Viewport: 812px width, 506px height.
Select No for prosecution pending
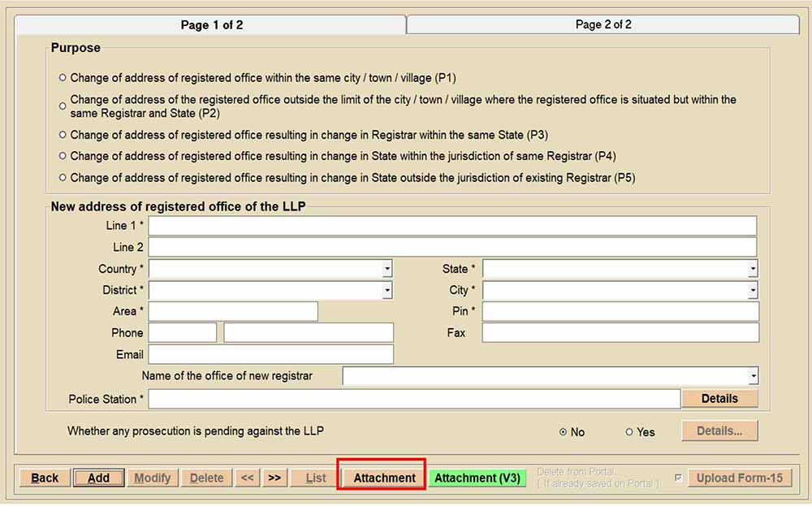point(564,432)
